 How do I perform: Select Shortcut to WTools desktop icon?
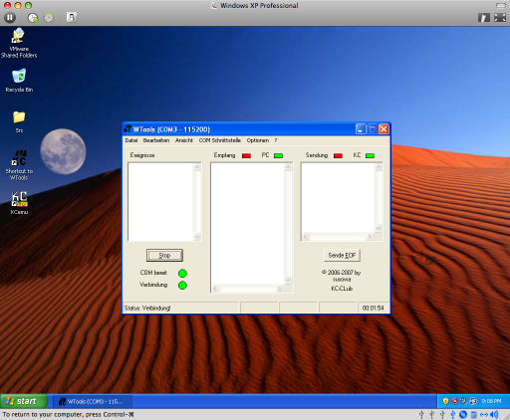click(x=19, y=165)
